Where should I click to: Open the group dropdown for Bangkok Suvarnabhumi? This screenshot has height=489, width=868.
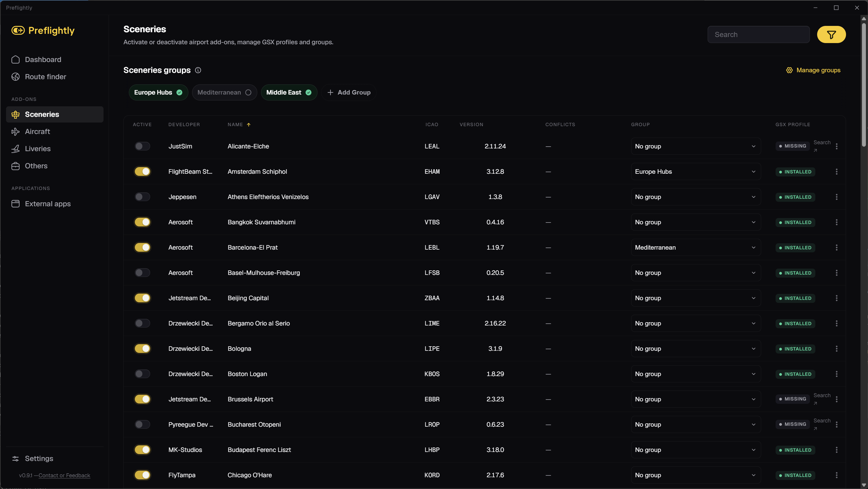pos(696,222)
